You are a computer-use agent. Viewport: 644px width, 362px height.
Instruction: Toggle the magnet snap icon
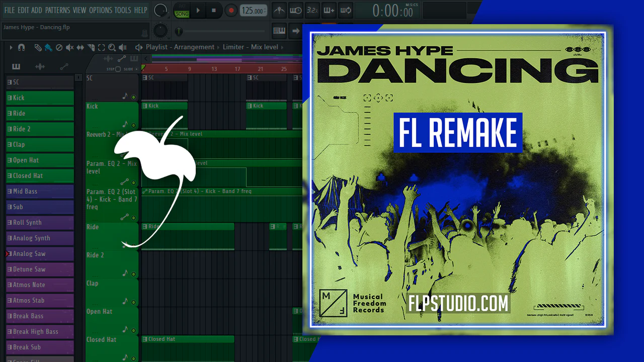pos(21,47)
